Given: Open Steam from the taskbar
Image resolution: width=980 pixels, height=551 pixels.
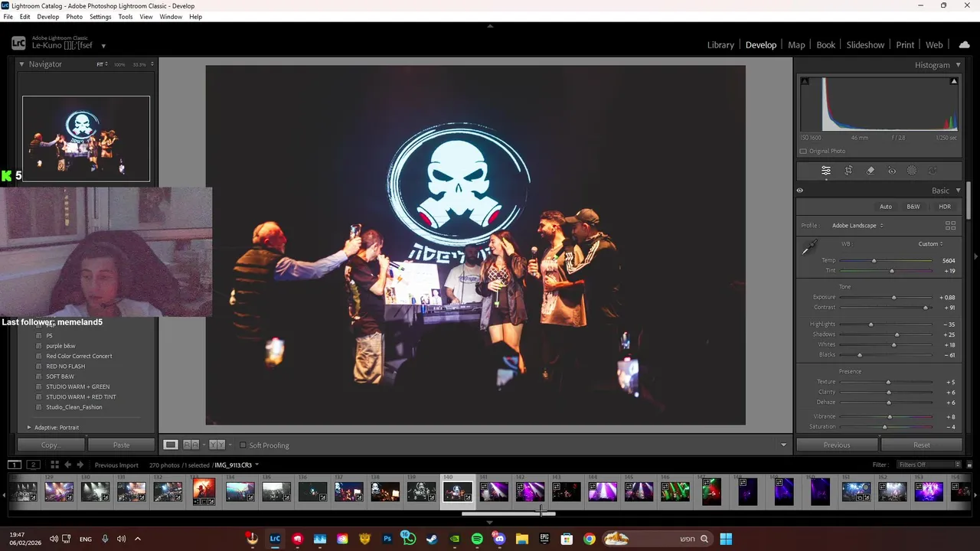Looking at the screenshot, I should (x=432, y=539).
